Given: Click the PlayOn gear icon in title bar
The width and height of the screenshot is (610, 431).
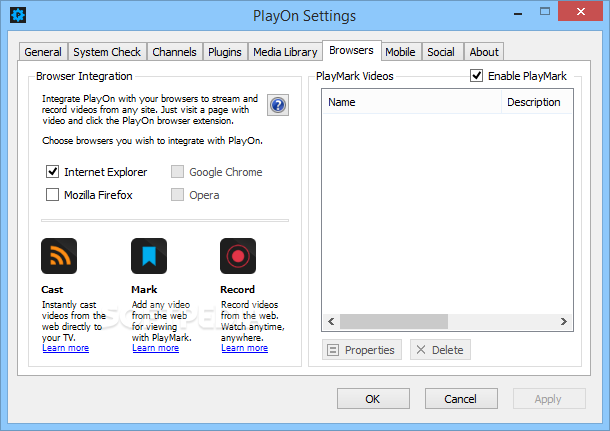Looking at the screenshot, I should tap(18, 15).
